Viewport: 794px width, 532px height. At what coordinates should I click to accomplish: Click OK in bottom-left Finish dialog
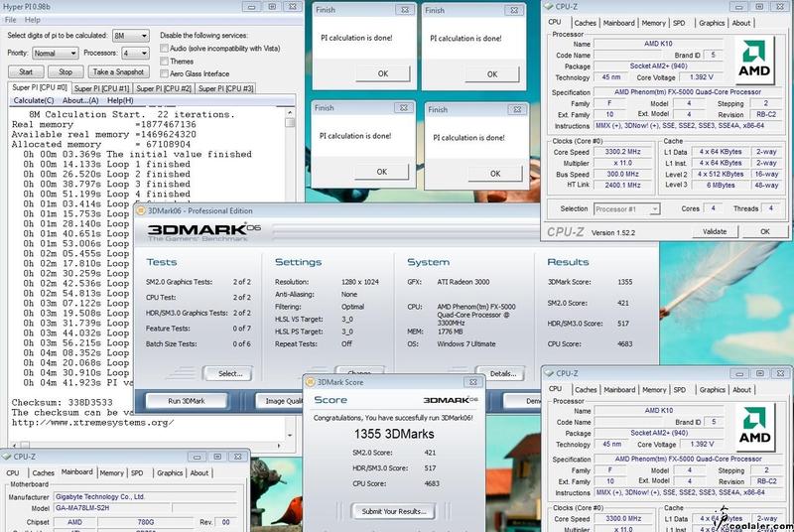(x=382, y=172)
